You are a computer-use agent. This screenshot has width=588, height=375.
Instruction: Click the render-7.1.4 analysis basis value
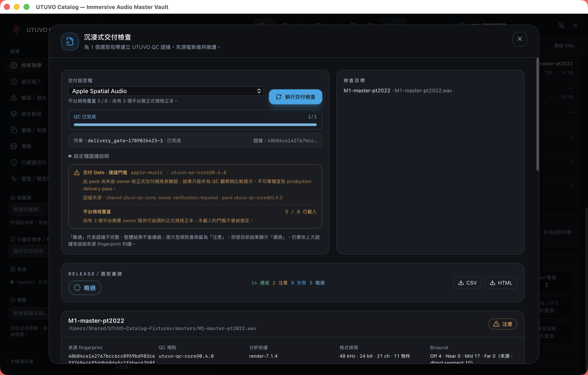[263, 356]
